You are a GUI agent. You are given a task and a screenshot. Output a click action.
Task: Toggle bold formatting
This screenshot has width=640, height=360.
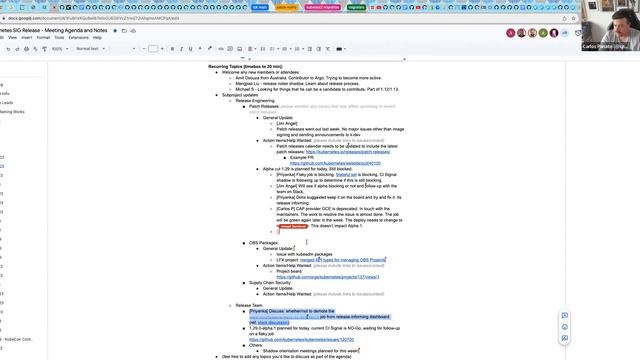pyautogui.click(x=172, y=49)
